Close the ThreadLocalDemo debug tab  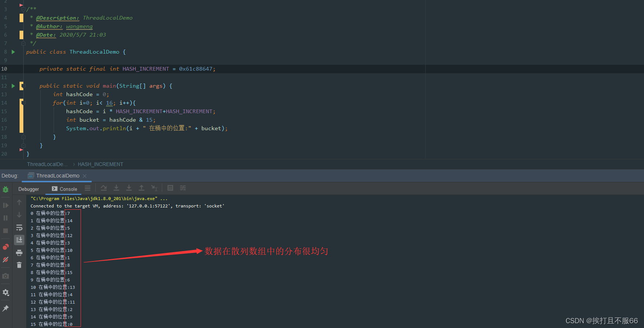[x=85, y=176]
